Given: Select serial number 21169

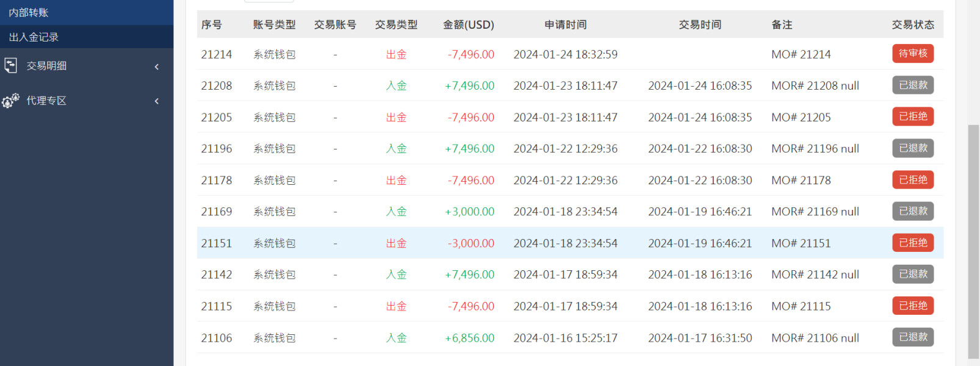Looking at the screenshot, I should (217, 212).
